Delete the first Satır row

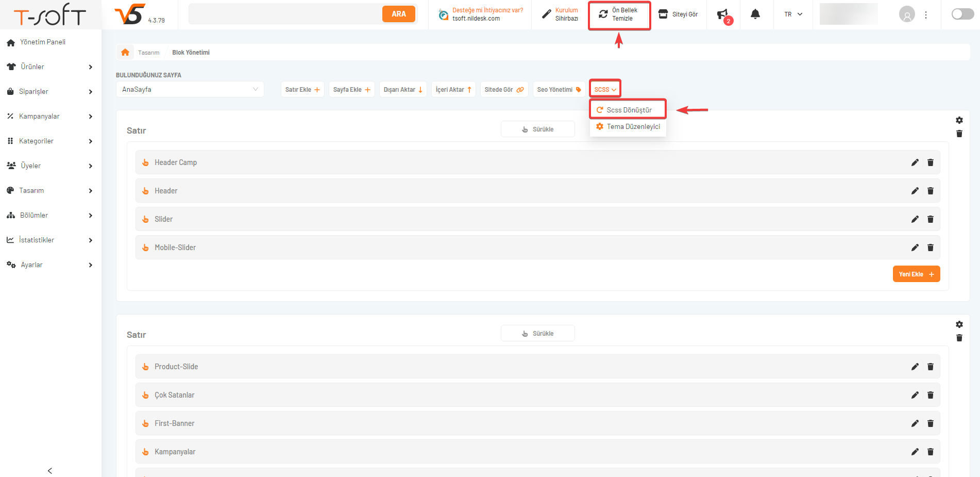click(x=959, y=134)
